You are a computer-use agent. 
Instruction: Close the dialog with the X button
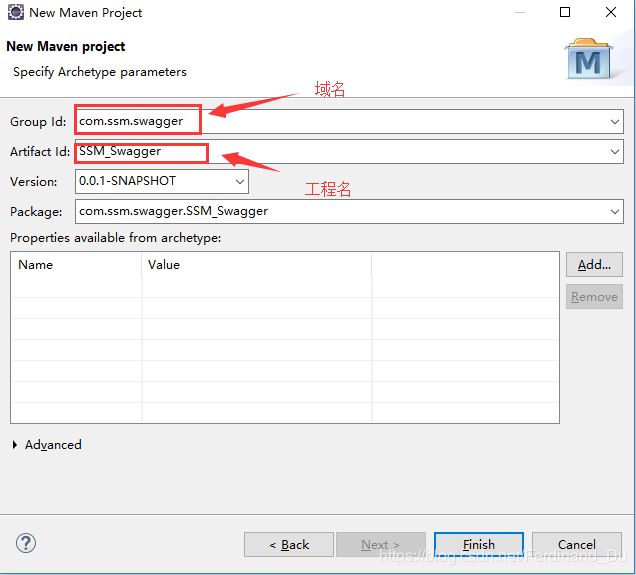coord(611,12)
